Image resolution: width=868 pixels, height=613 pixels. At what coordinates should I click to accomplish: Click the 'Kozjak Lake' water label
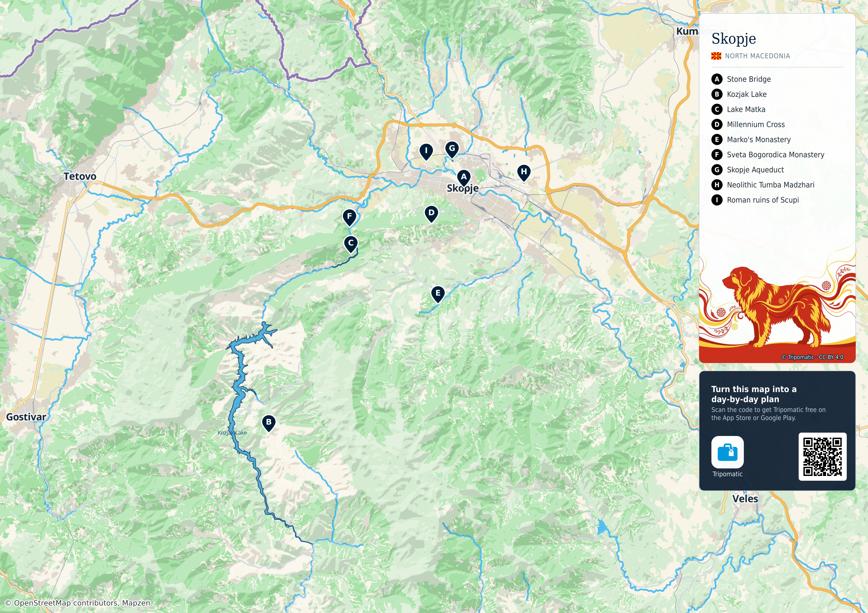pos(232,433)
